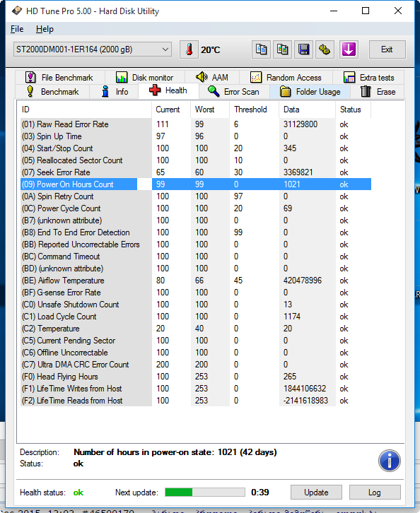Click the Threshold column header
The image size is (420, 513).
tap(255, 110)
